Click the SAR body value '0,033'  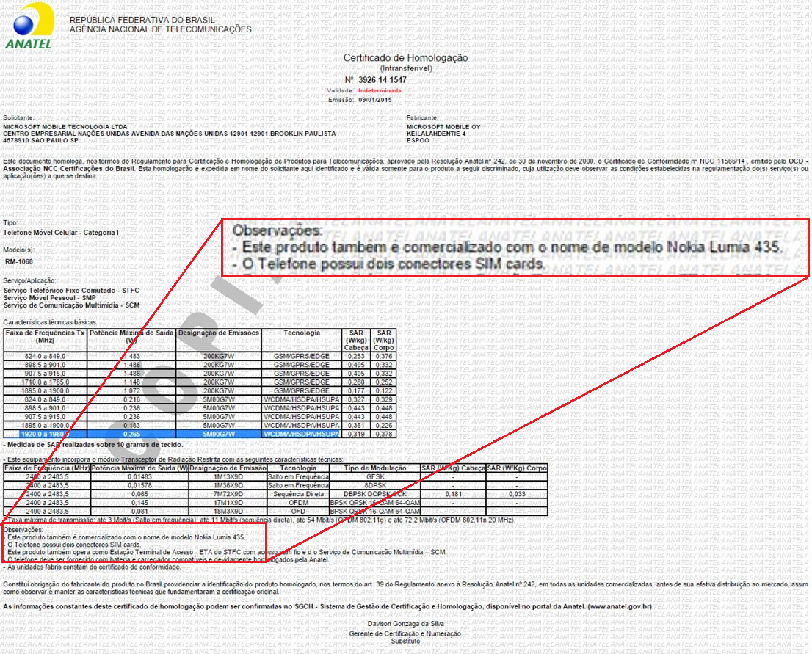click(x=517, y=494)
